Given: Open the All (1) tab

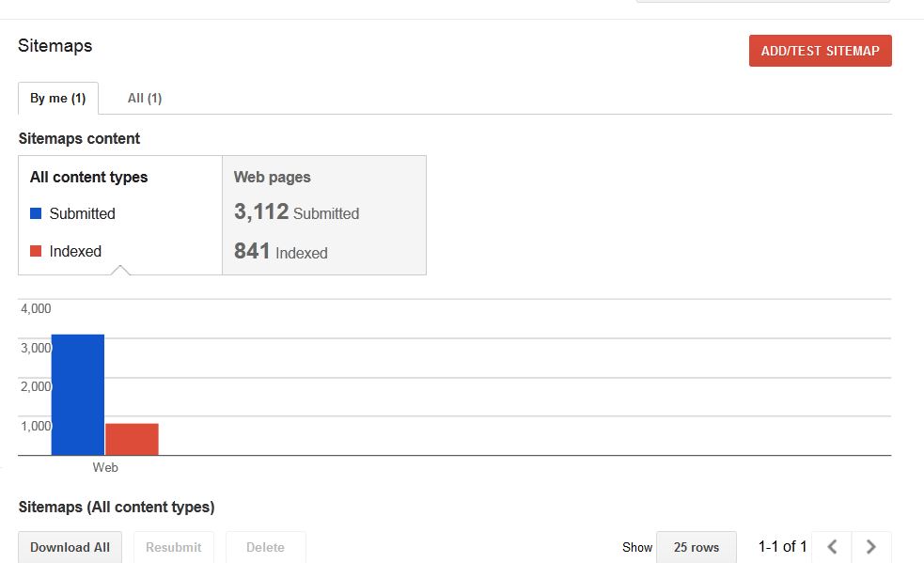Looking at the screenshot, I should (x=145, y=98).
